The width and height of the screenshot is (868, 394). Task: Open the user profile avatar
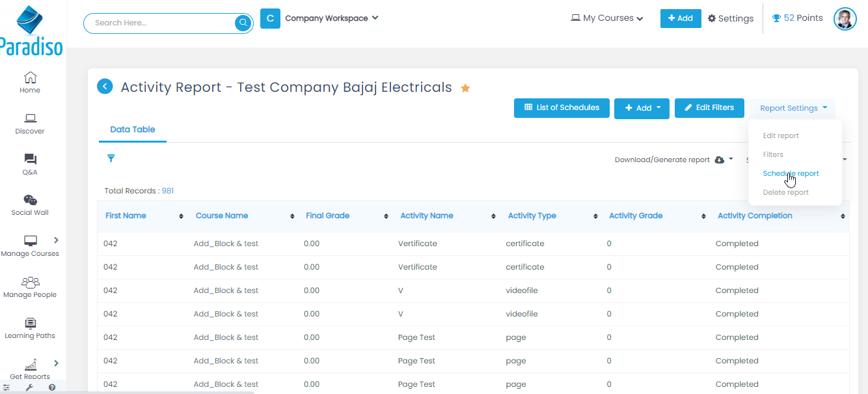(845, 19)
